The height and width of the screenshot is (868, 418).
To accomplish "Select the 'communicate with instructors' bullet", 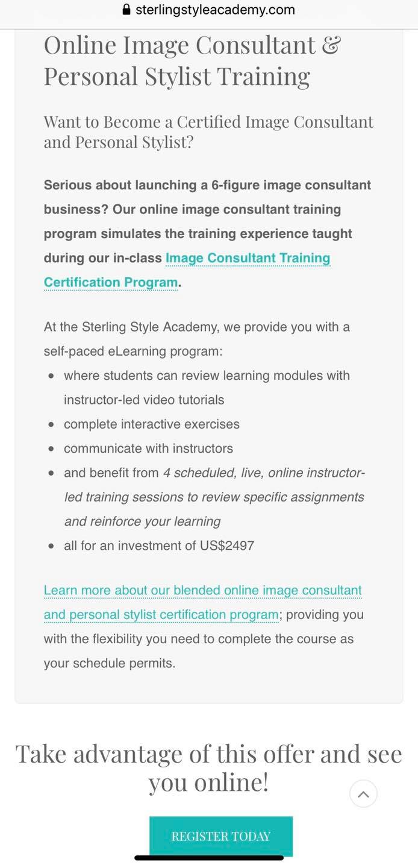I will click(148, 448).
